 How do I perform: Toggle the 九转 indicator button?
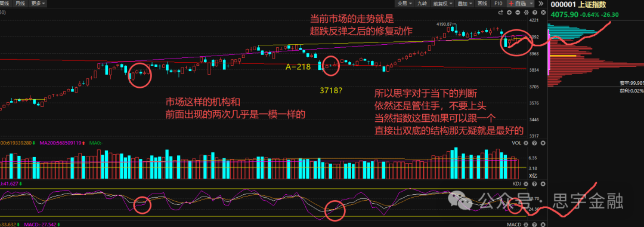click(x=422, y=4)
